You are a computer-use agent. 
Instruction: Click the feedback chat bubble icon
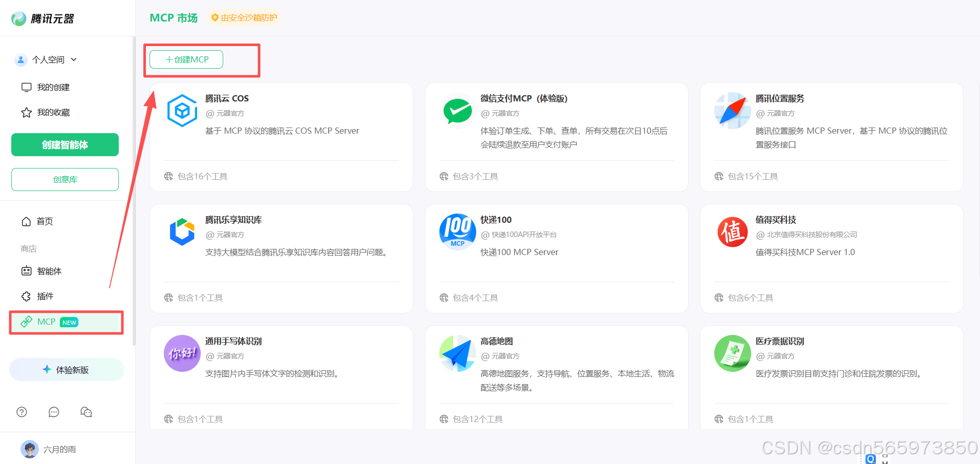[x=54, y=412]
